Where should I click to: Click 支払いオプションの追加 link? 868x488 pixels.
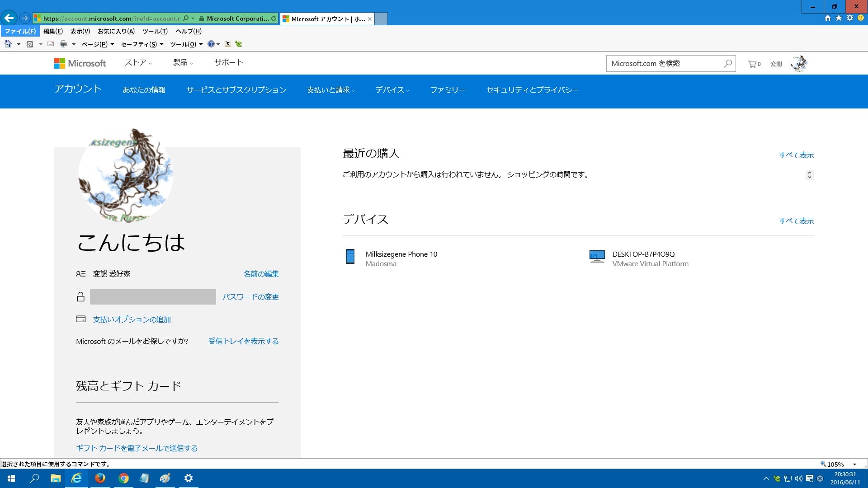pyautogui.click(x=132, y=319)
